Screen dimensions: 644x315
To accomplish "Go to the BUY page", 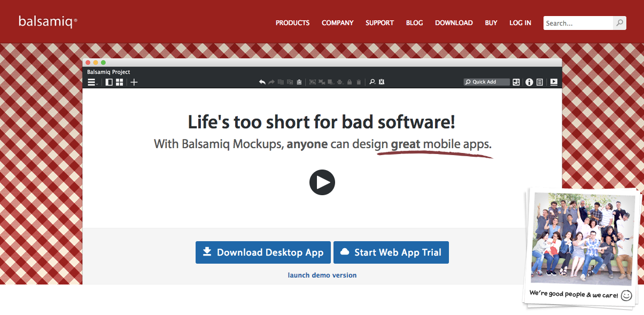I will 491,23.
